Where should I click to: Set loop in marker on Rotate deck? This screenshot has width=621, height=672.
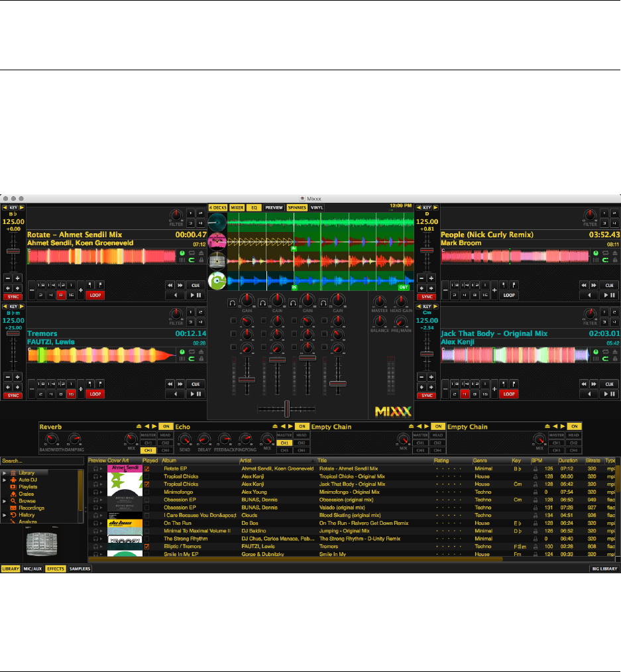pyautogui.click(x=89, y=286)
